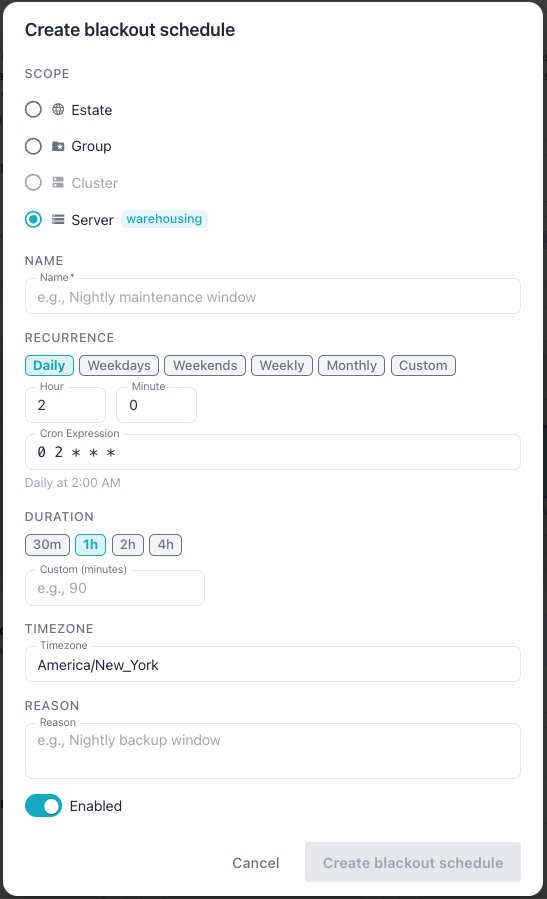Image resolution: width=547 pixels, height=899 pixels.
Task: Choose the Weekdays recurrence option
Action: click(x=119, y=365)
